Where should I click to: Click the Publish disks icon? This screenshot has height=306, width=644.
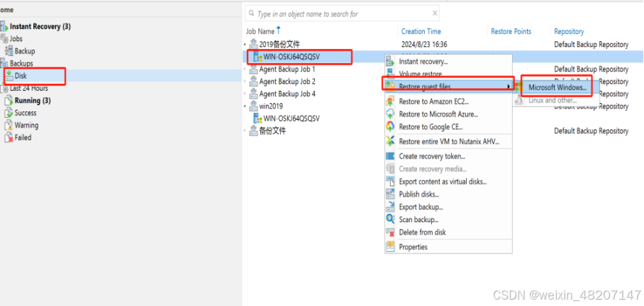point(390,194)
